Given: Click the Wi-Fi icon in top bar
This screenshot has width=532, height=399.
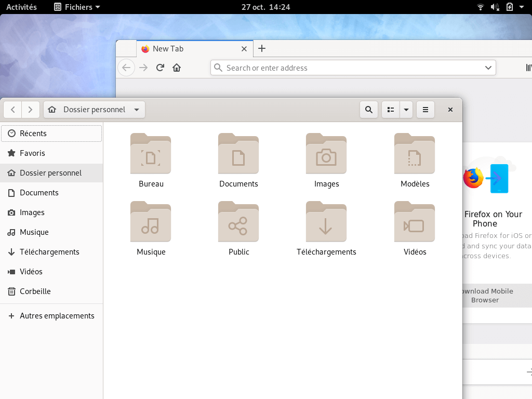Looking at the screenshot, I should click(x=481, y=7).
